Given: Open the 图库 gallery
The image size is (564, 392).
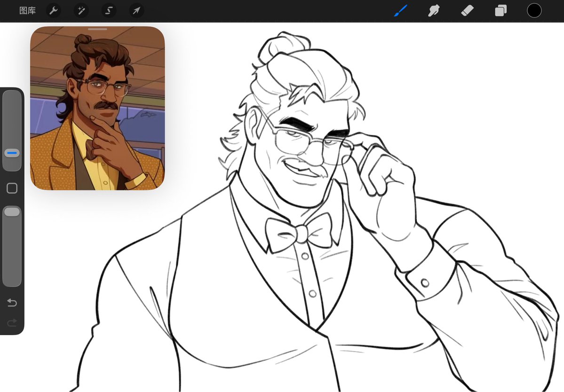Looking at the screenshot, I should (27, 11).
